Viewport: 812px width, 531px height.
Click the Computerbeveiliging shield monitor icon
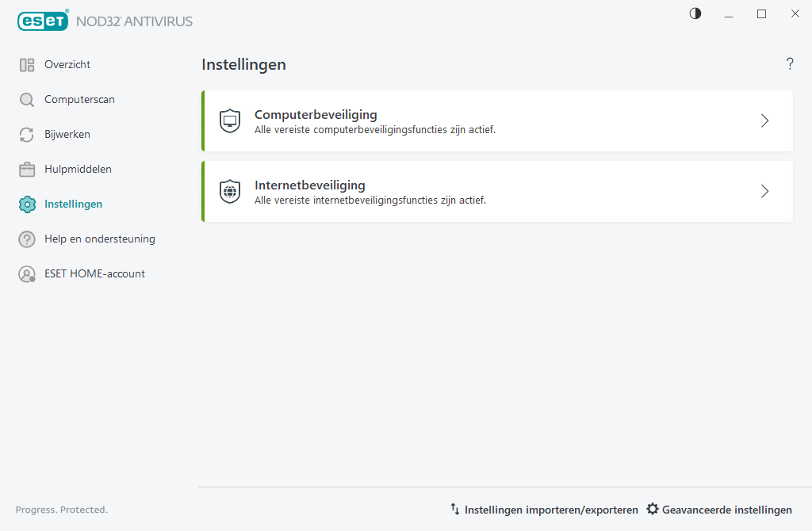point(230,121)
